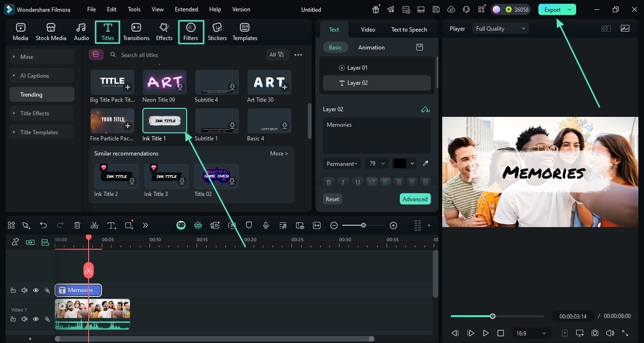Image resolution: width=644 pixels, height=343 pixels.
Task: Click the marker shield icon
Action: (249, 225)
